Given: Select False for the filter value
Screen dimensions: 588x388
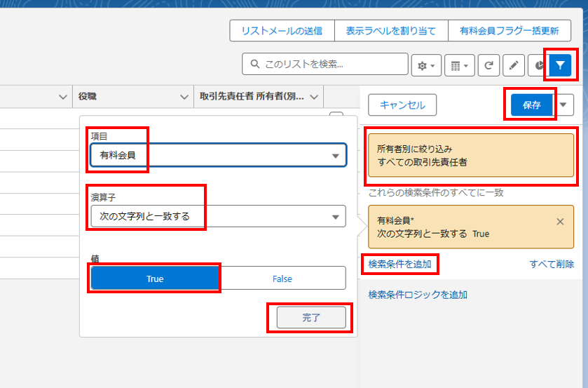Looking at the screenshot, I should (x=282, y=279).
